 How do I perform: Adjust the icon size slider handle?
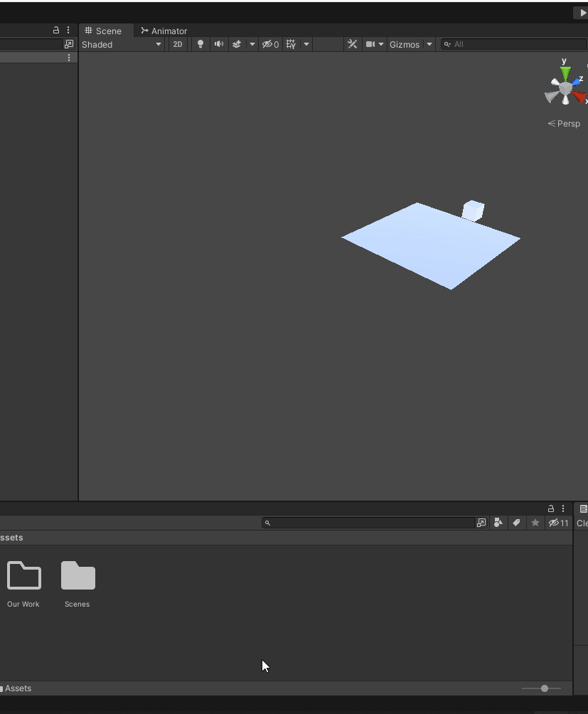[545, 688]
